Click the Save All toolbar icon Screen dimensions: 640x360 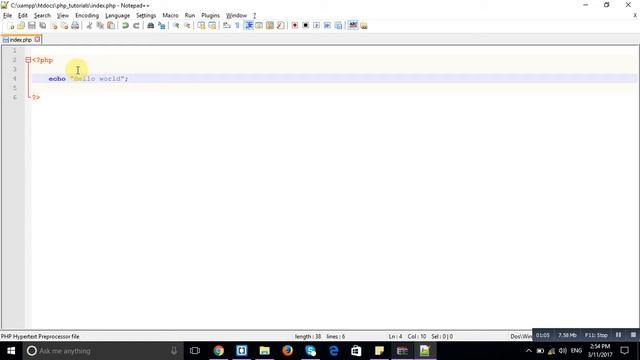42,26
